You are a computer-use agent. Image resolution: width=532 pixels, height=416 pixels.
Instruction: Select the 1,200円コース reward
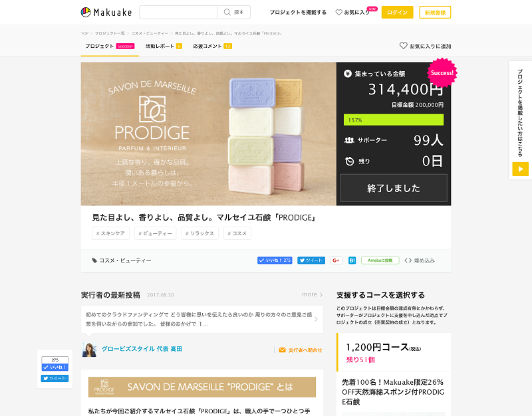click(x=394, y=353)
